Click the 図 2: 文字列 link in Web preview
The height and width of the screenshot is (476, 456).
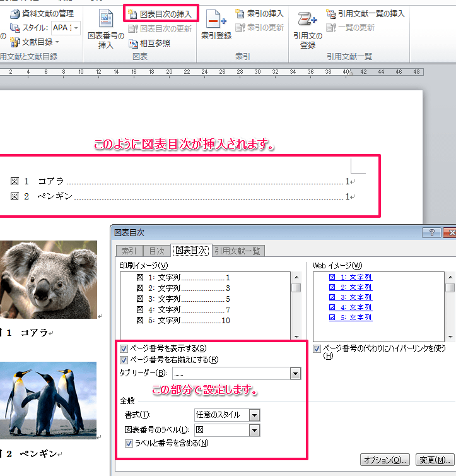point(351,287)
